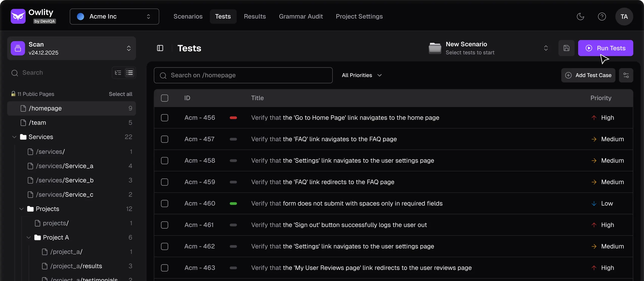Viewport: 644px width, 281px height.
Task: Open TA user avatar menu
Action: point(624,17)
